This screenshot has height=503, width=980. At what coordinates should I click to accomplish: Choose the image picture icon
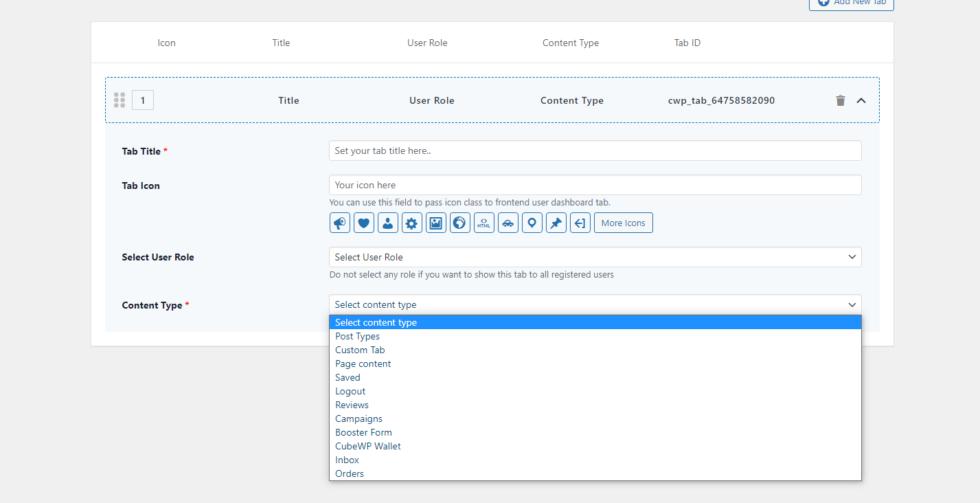coord(436,223)
